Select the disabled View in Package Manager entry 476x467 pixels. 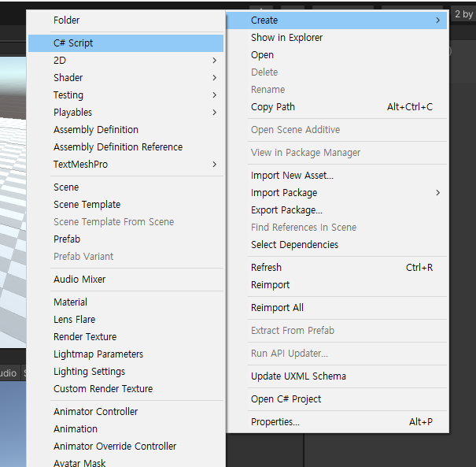(337, 153)
